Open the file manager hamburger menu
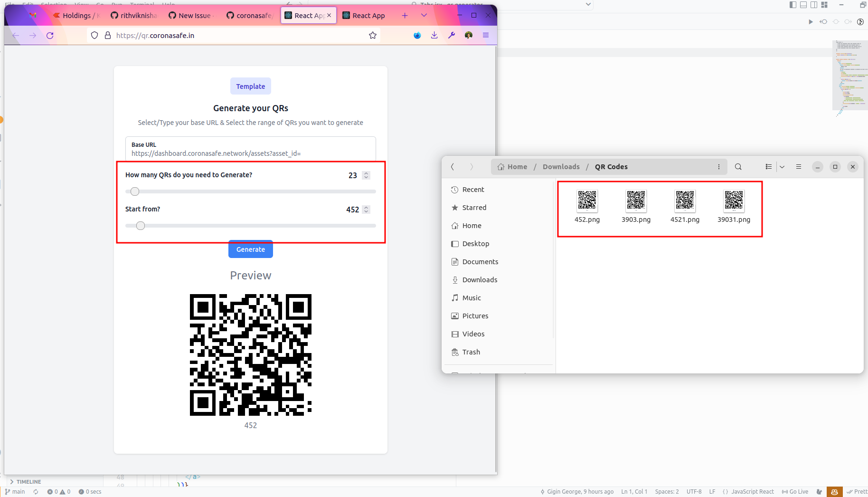Screen dimensions: 868x497 click(x=799, y=167)
